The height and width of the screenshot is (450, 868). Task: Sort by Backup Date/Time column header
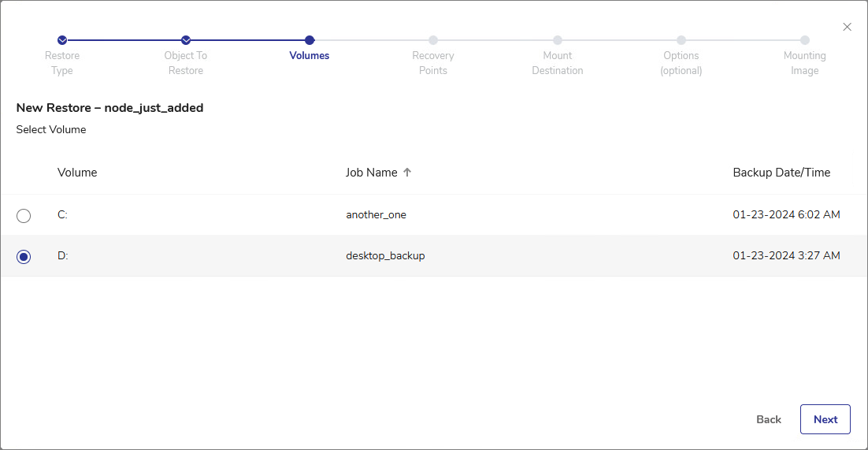click(x=781, y=173)
